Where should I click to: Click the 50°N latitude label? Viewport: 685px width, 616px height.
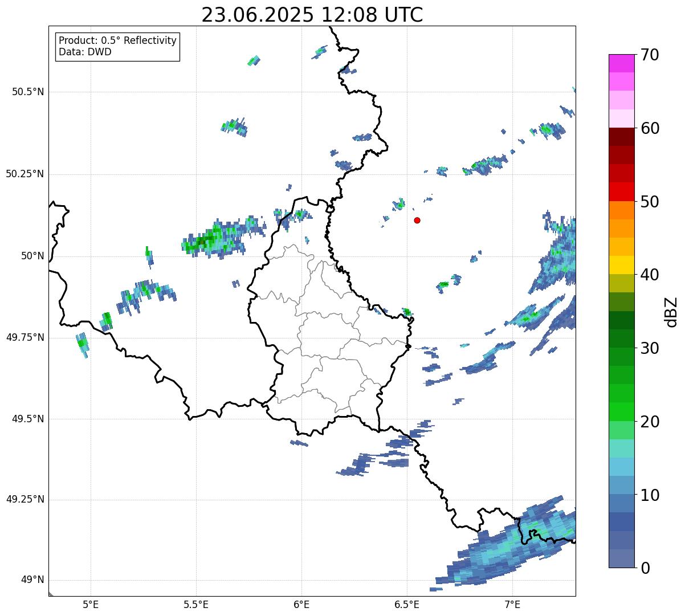32,256
